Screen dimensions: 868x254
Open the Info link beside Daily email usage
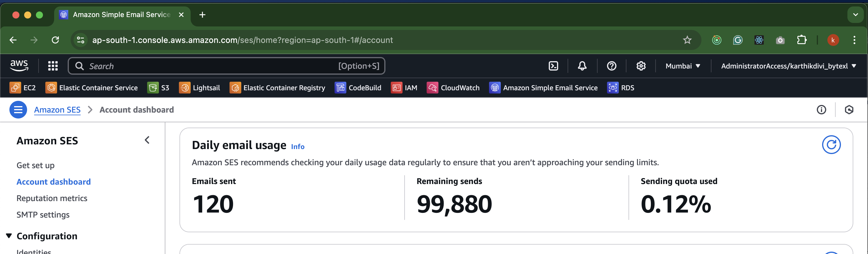point(297,146)
